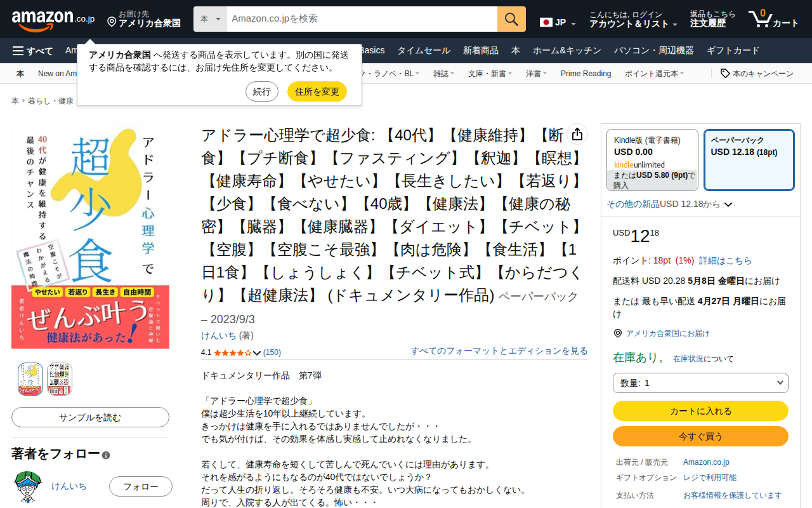
Task: Click the search magnifier button
Action: 511,19
